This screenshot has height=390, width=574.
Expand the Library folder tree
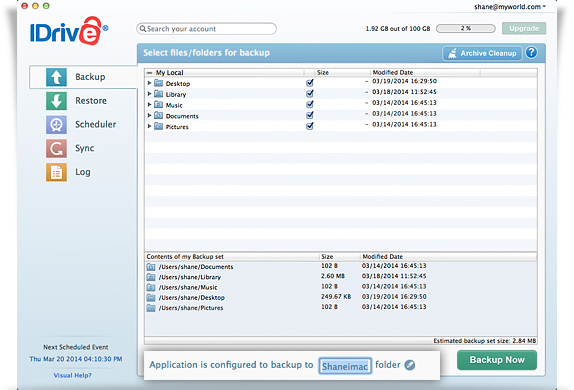pos(149,94)
